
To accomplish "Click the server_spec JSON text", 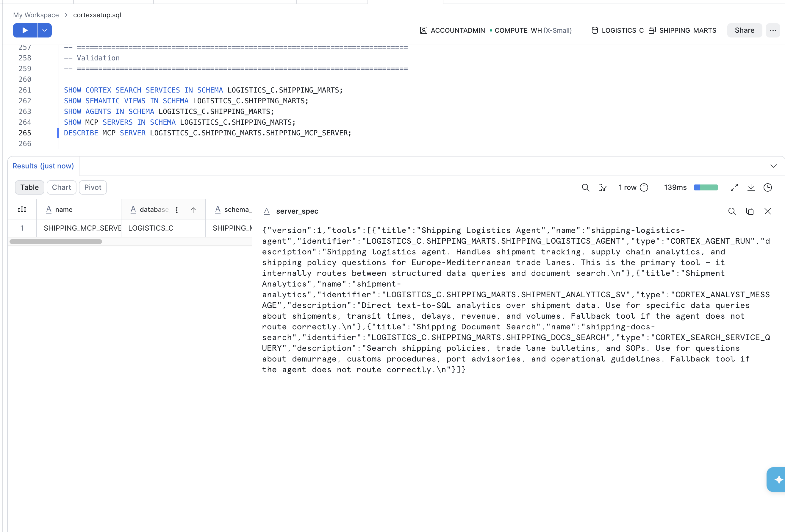I will [516, 300].
